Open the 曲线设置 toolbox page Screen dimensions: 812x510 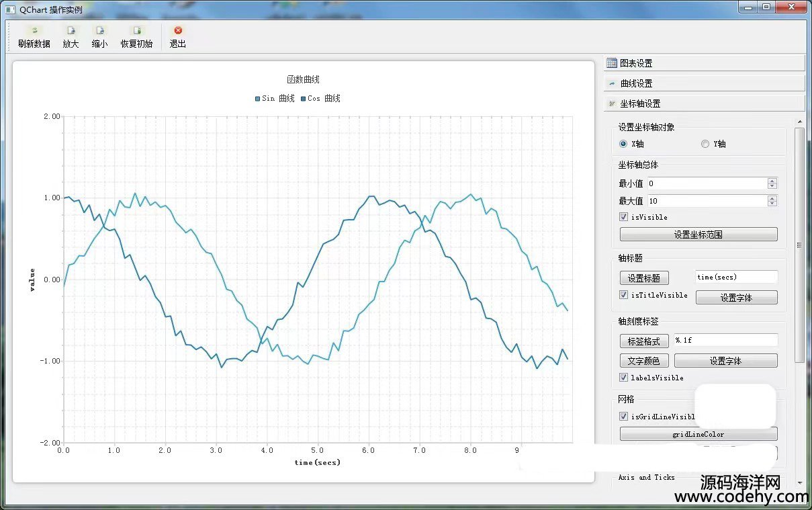click(x=705, y=83)
